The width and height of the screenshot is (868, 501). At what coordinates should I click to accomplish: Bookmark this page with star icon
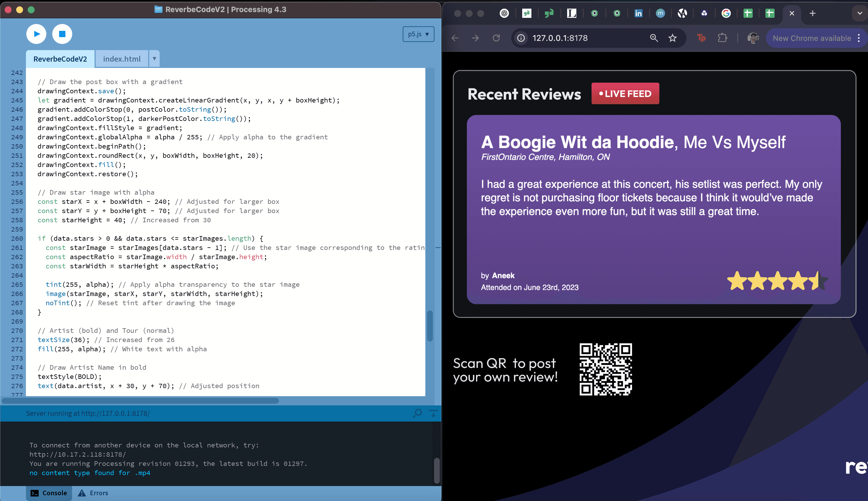tap(672, 38)
